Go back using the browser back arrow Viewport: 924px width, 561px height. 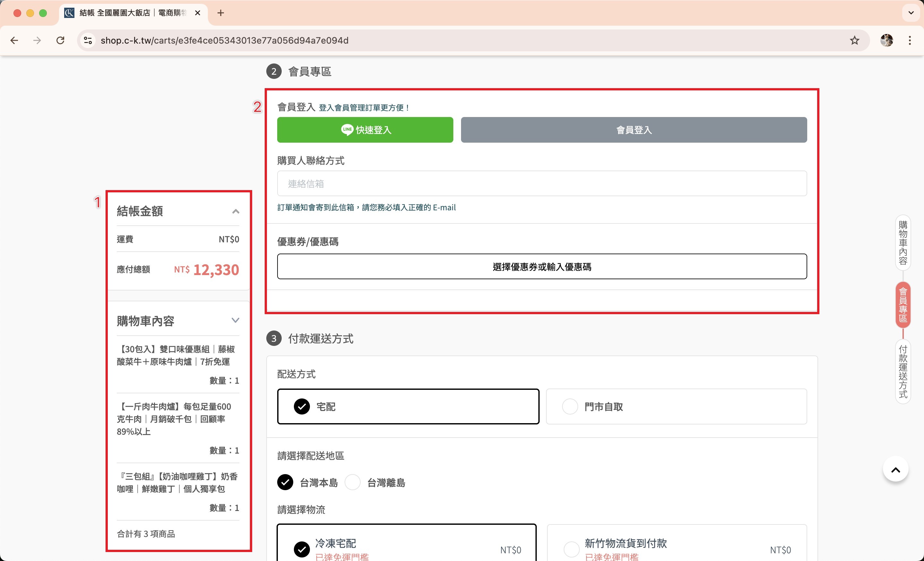click(x=14, y=40)
